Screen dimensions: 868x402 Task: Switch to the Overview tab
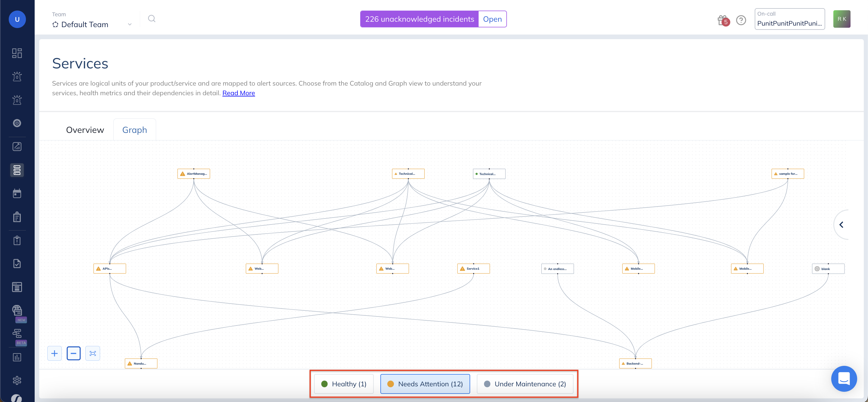(x=85, y=130)
